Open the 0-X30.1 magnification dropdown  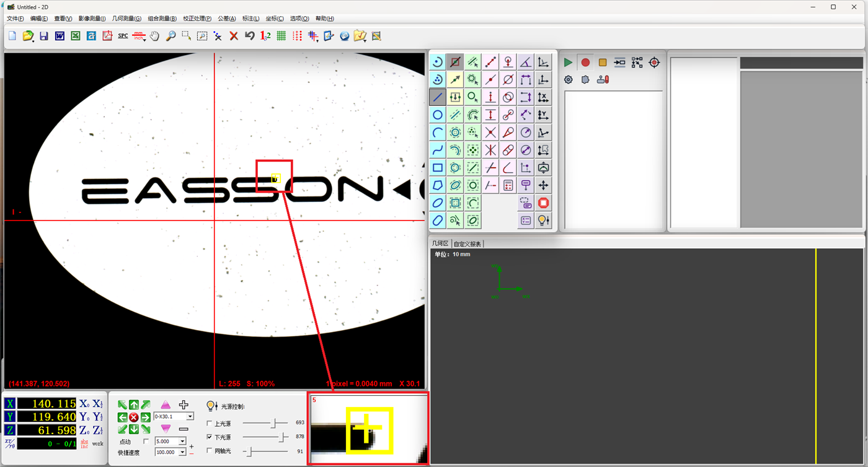[x=190, y=417]
